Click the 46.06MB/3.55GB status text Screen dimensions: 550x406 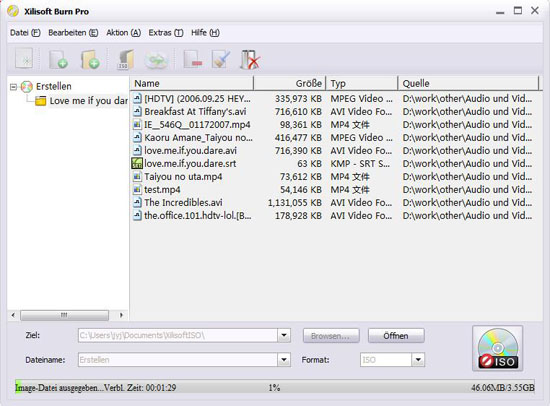click(x=503, y=387)
